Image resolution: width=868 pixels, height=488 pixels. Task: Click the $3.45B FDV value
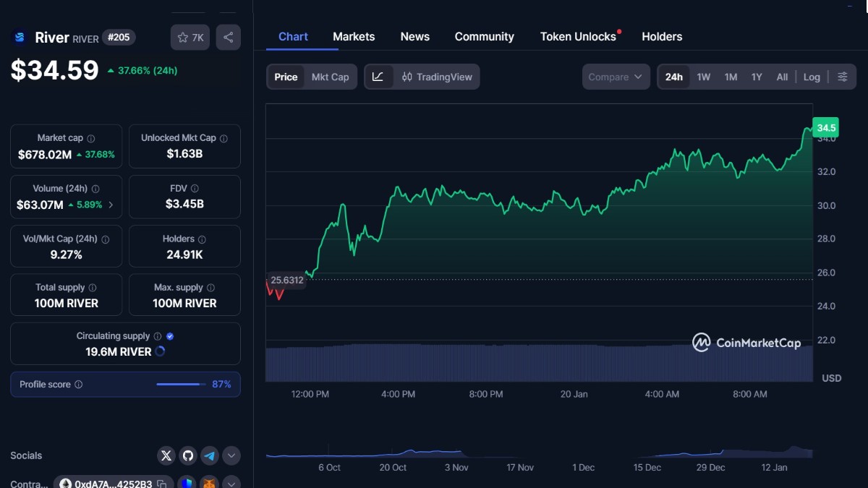184,204
